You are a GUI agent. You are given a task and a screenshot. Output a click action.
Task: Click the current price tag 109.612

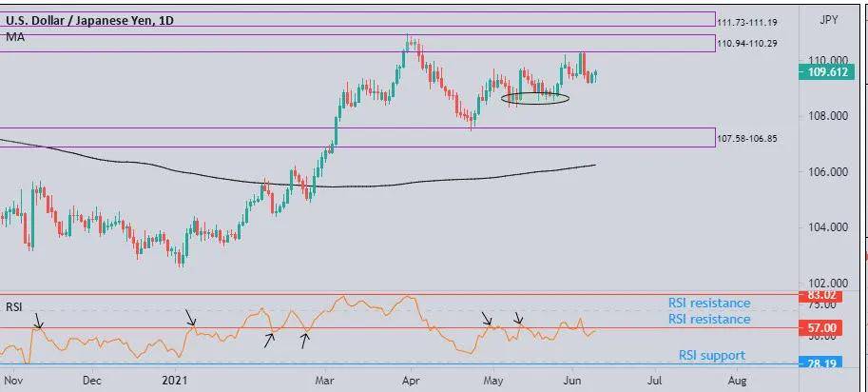click(x=824, y=72)
